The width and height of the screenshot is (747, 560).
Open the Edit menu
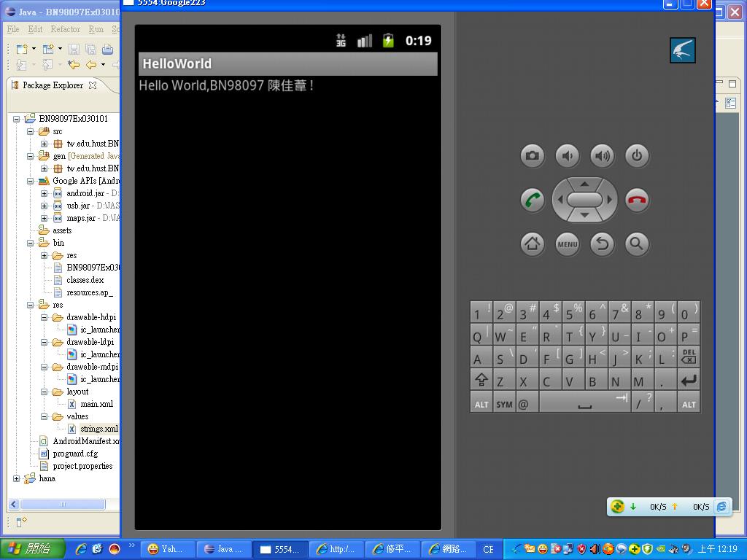pyautogui.click(x=35, y=29)
